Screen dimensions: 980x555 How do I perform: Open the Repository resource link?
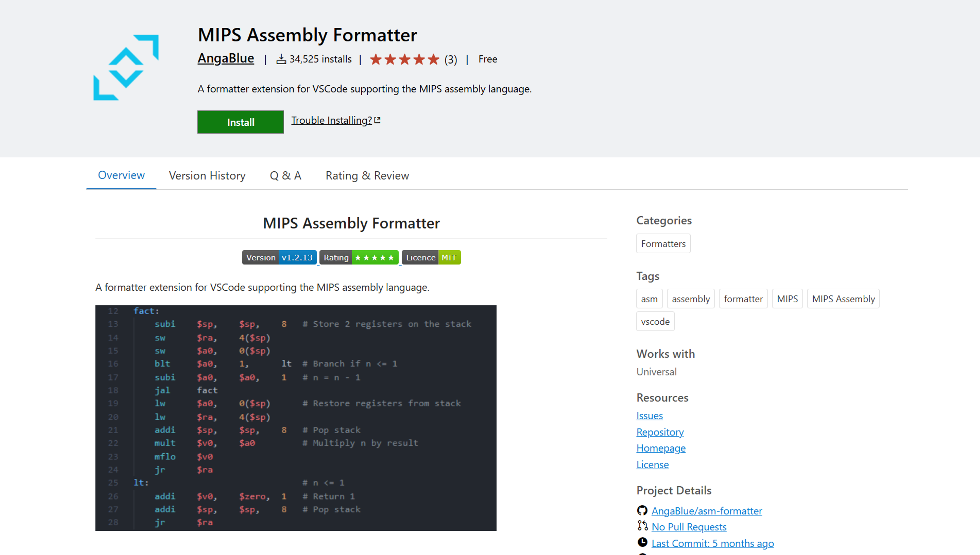[660, 432]
